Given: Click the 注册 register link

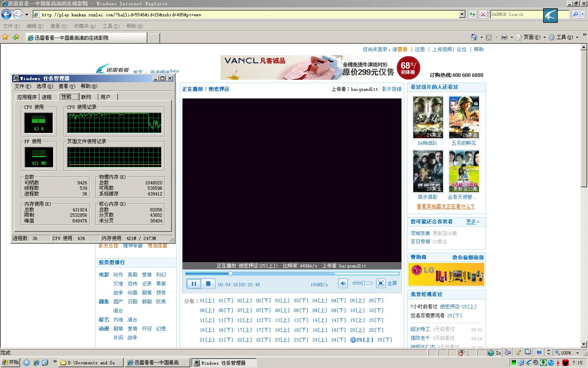Looking at the screenshot, I should 420,49.
